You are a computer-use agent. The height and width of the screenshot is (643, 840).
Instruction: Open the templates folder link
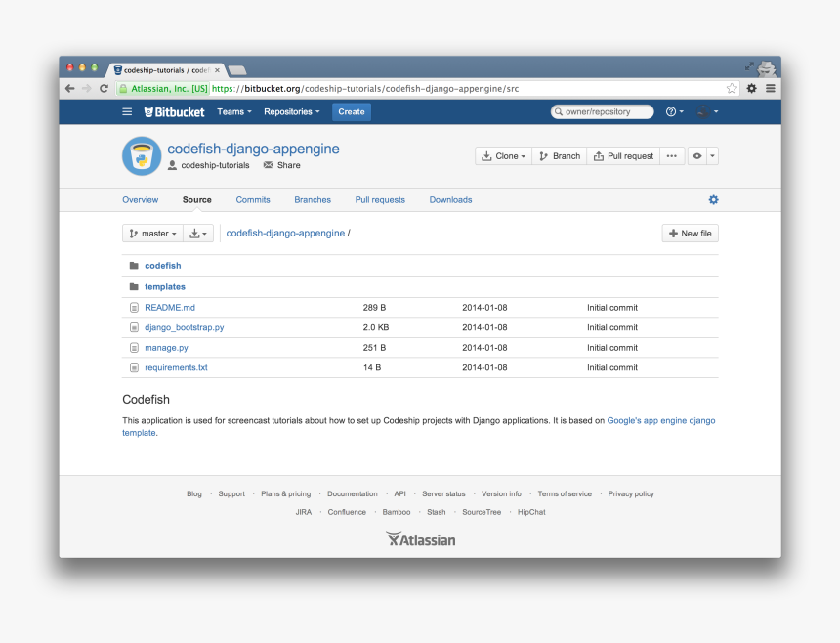(165, 287)
